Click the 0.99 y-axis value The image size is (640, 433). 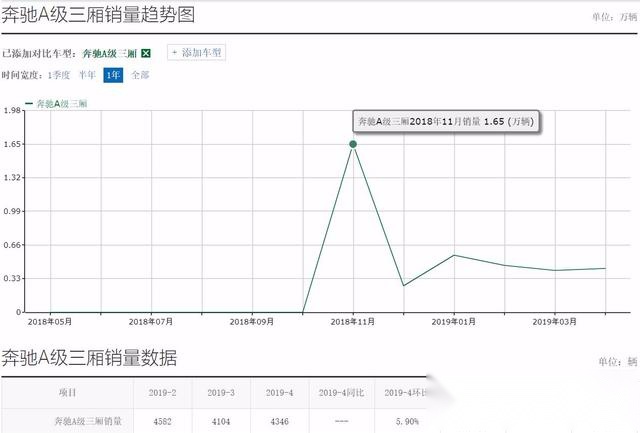pos(12,211)
